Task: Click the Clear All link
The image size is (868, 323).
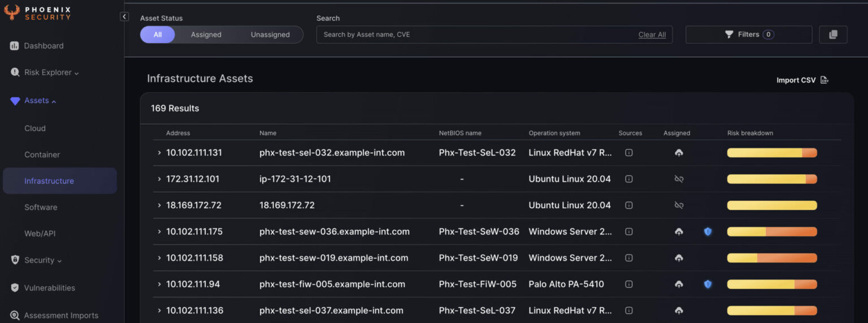Action: pyautogui.click(x=652, y=35)
